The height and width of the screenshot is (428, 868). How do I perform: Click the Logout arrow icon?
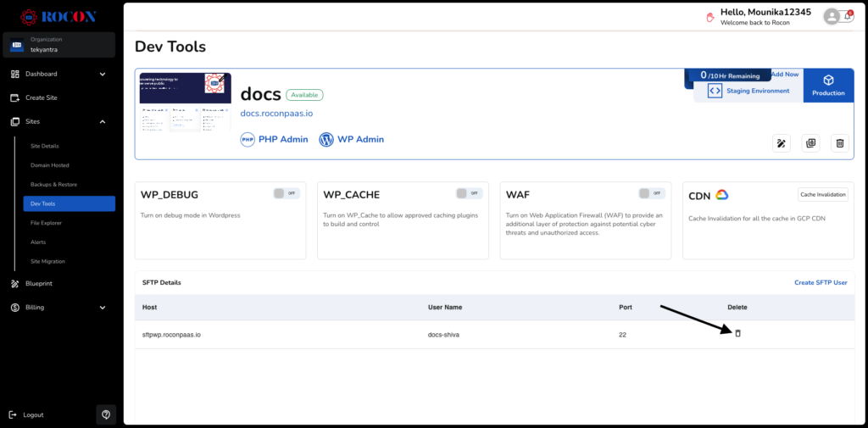tap(14, 414)
